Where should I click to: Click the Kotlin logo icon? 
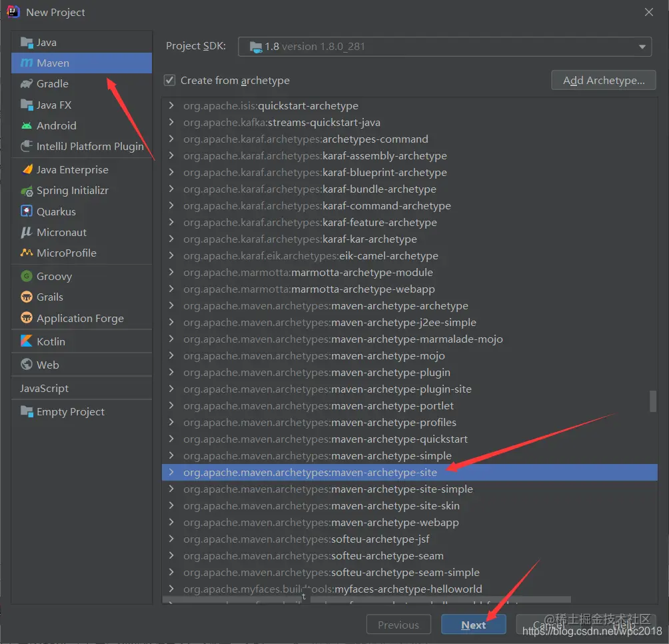[27, 341]
